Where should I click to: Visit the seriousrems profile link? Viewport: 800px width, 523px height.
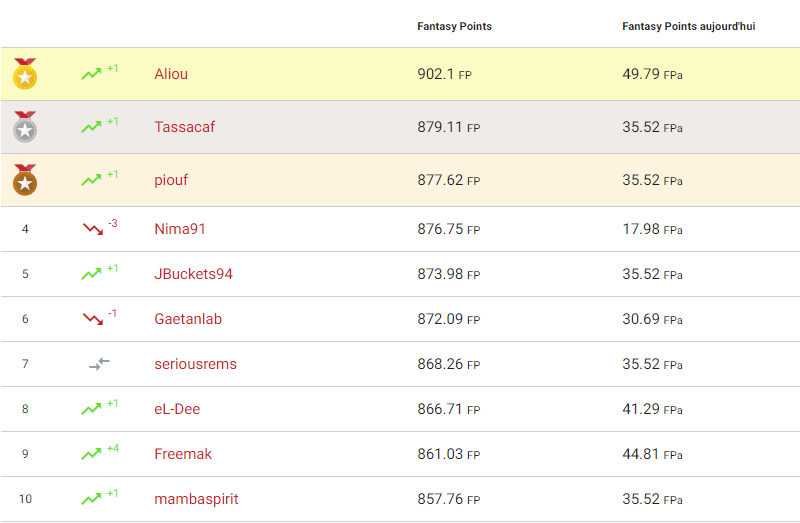(x=196, y=364)
